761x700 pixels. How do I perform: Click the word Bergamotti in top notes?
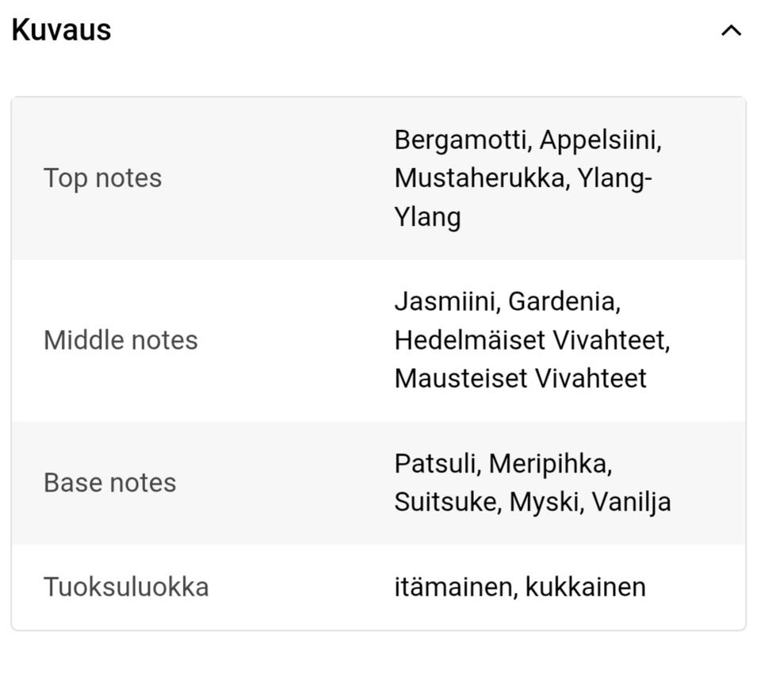coord(462,140)
